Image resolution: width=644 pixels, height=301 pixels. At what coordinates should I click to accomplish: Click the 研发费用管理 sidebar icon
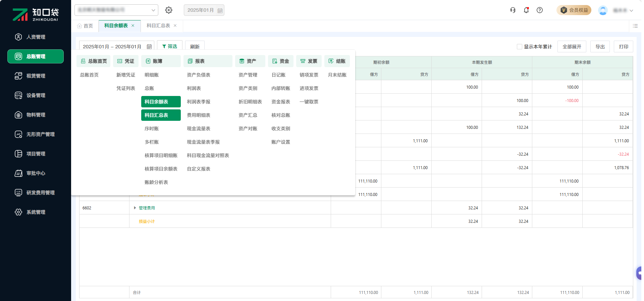(x=18, y=193)
